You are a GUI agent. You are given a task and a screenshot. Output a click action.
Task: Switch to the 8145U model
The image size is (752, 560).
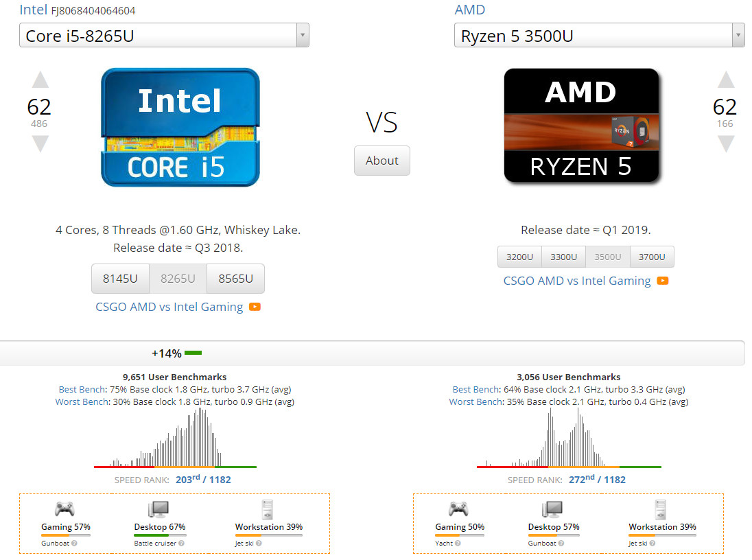click(x=120, y=279)
